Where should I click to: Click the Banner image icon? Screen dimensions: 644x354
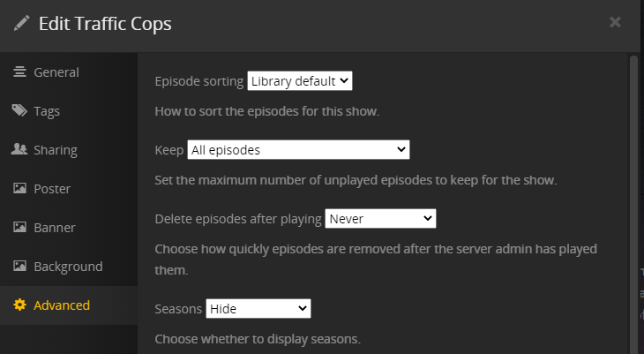19,228
